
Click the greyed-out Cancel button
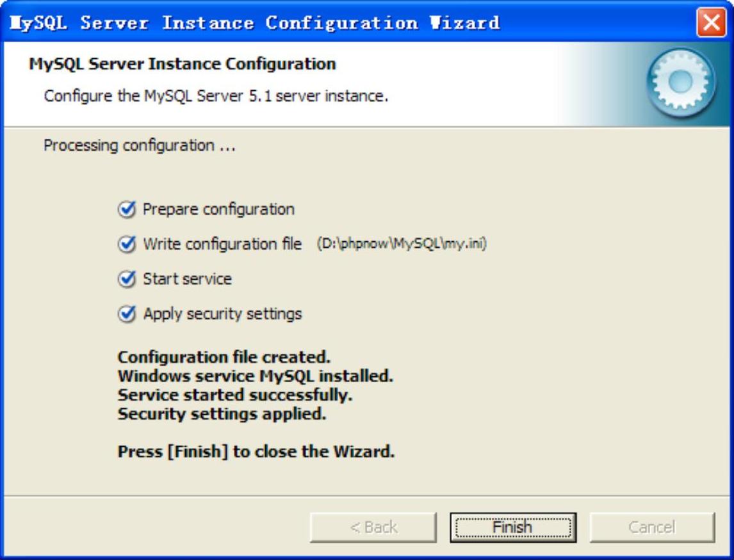click(651, 527)
